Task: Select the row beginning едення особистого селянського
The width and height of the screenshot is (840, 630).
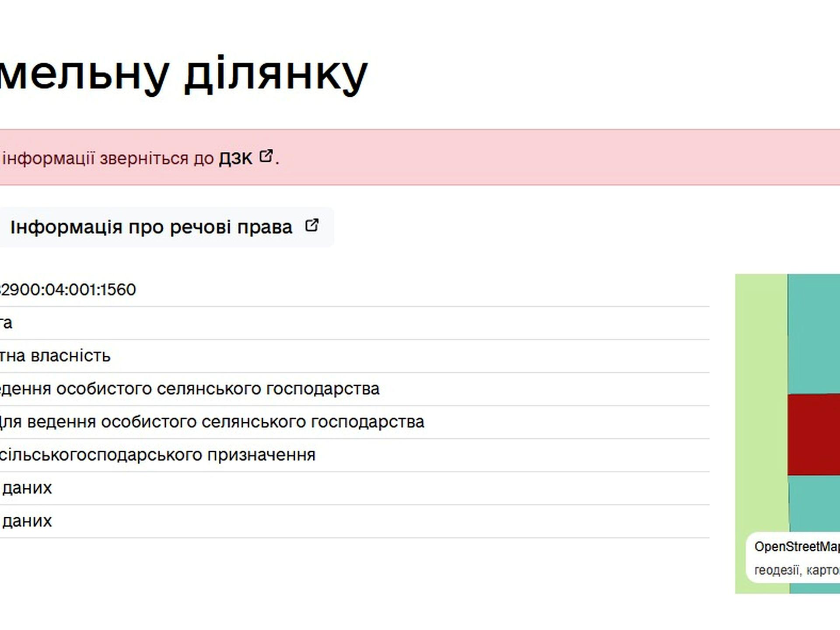Action: coord(189,388)
